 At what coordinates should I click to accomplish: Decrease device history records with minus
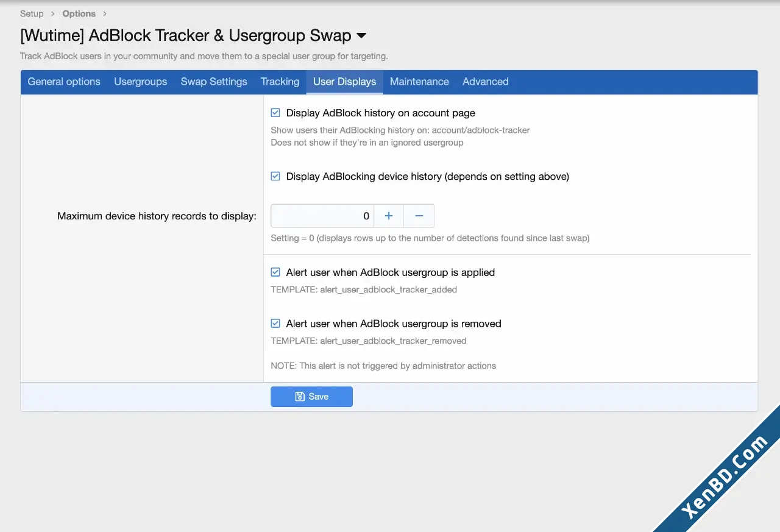[419, 216]
